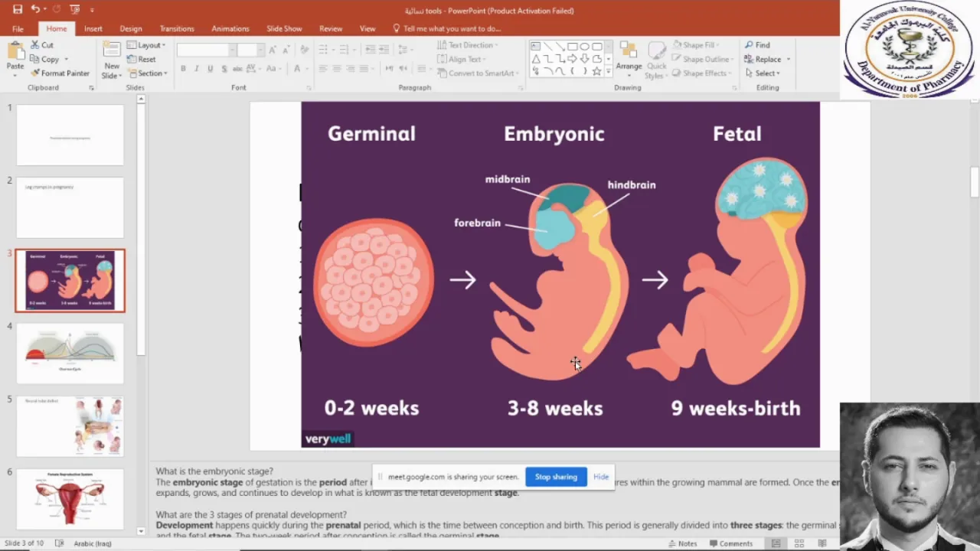Click the Comments button in status bar
This screenshot has width=980, height=551.
pyautogui.click(x=730, y=543)
